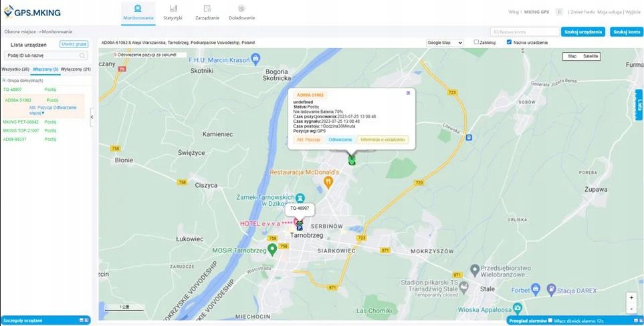
Task: Zoom out the map with minus button
Action: tap(631, 309)
